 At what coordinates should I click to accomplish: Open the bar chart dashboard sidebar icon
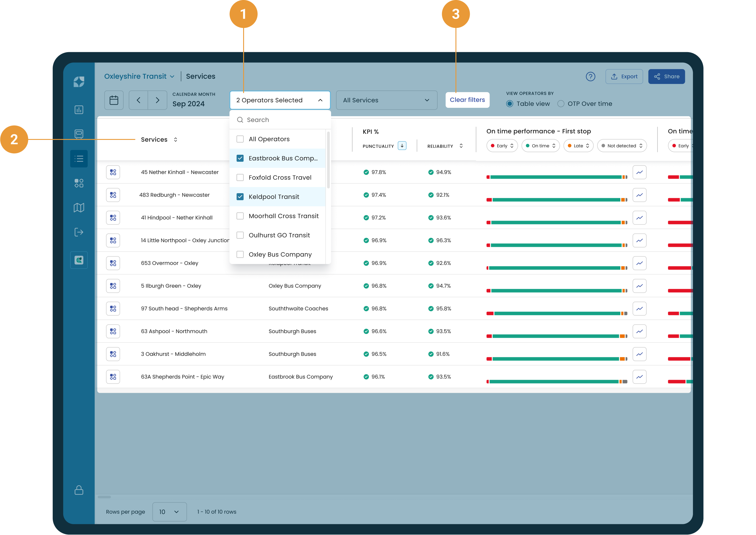pos(79,110)
